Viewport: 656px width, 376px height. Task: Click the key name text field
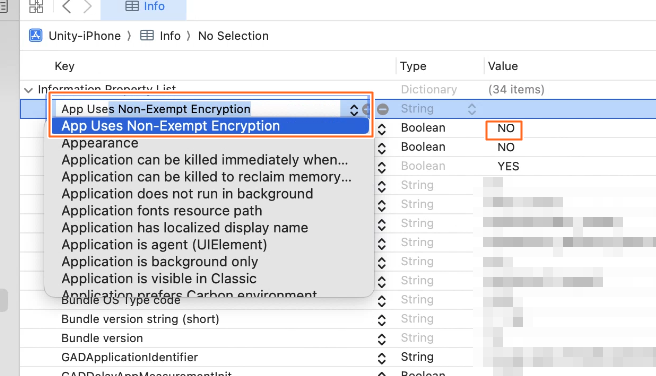[199, 109]
